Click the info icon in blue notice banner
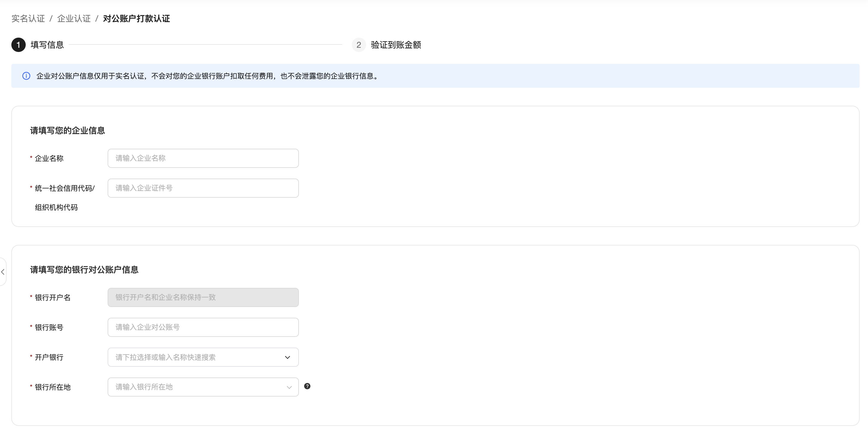 click(x=26, y=76)
